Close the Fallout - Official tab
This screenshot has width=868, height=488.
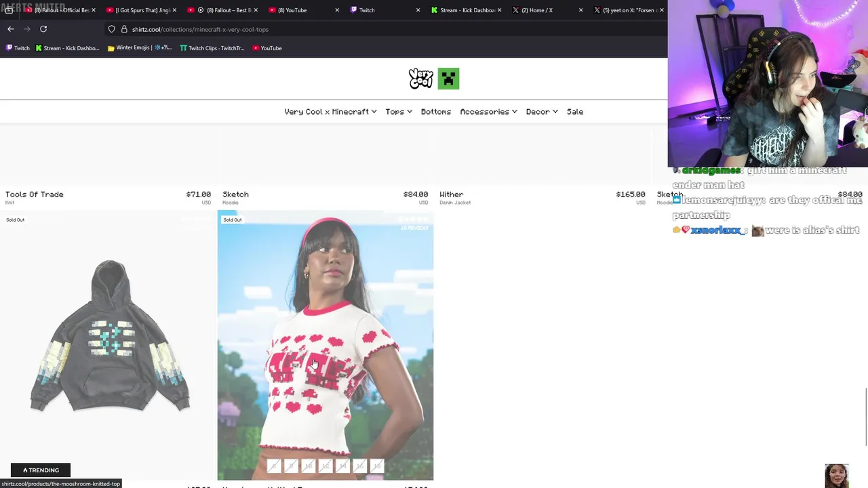coord(94,10)
